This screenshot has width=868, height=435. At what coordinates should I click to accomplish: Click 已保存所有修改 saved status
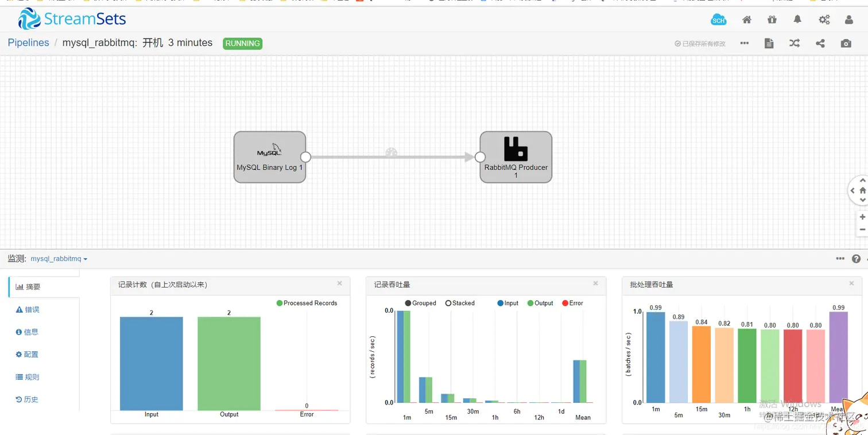(700, 44)
